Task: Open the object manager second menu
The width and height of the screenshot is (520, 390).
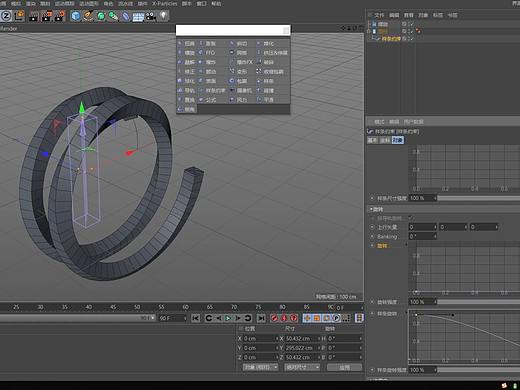Action: click(394, 15)
